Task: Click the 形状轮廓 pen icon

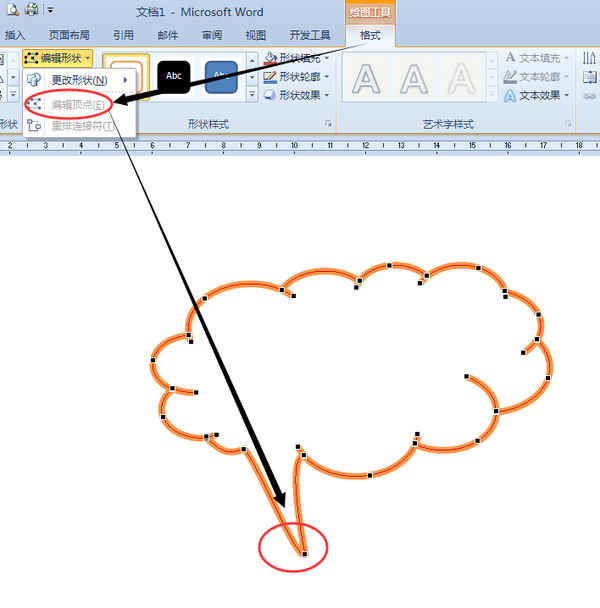Action: click(270, 77)
